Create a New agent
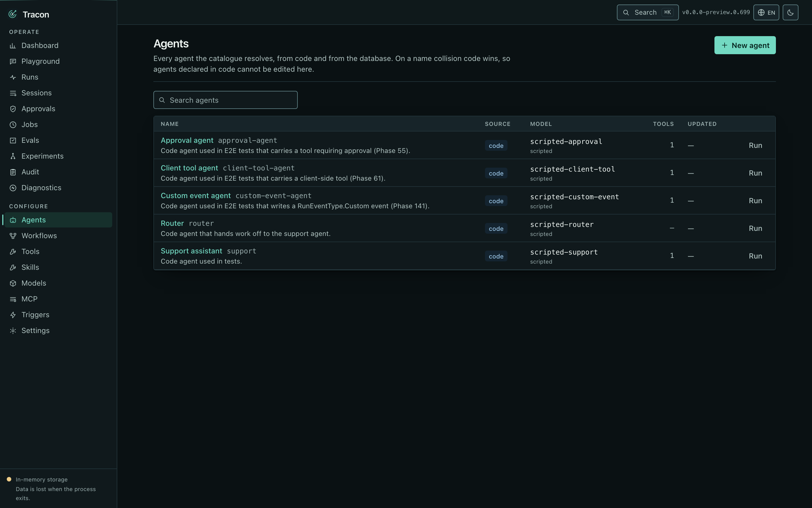The height and width of the screenshot is (508, 812). (745, 45)
